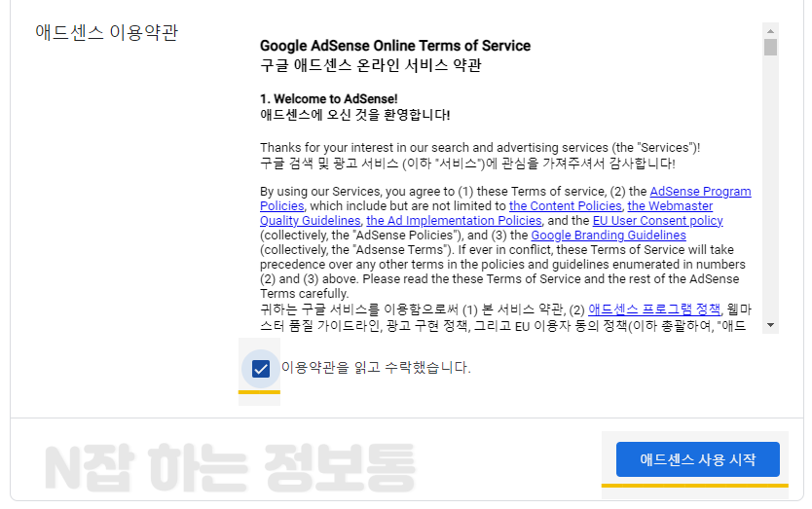
Task: Open the Webmaster Quality Guidelines link
Action: [670, 206]
